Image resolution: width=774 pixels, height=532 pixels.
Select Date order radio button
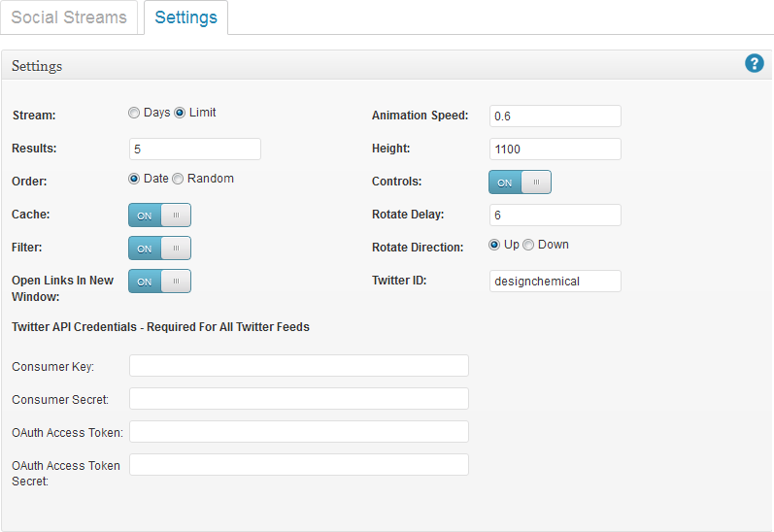(134, 179)
